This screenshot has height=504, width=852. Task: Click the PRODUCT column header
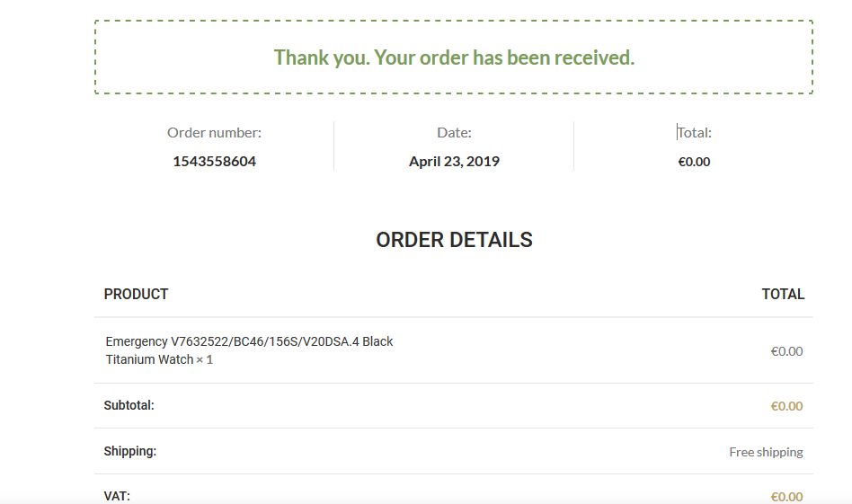point(136,294)
